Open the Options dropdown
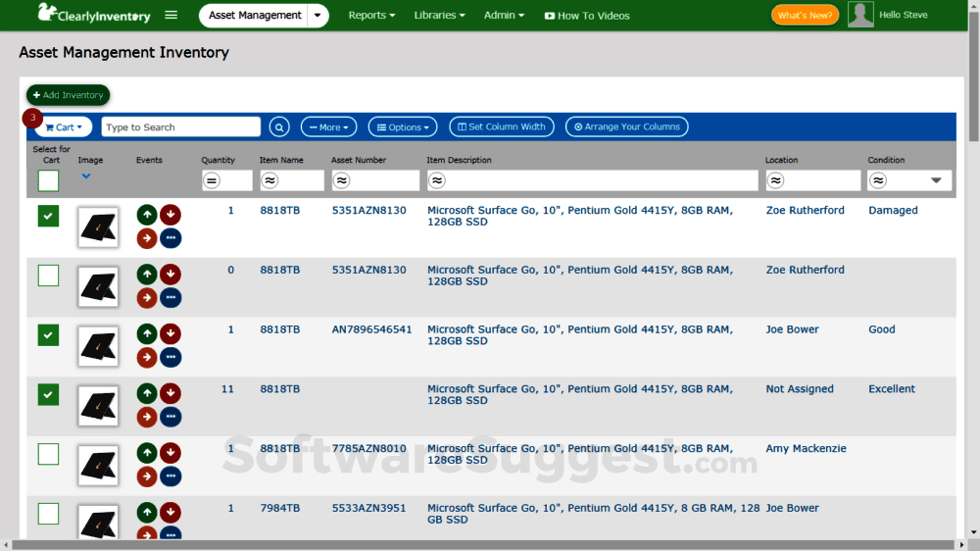The image size is (980, 551). [x=403, y=126]
